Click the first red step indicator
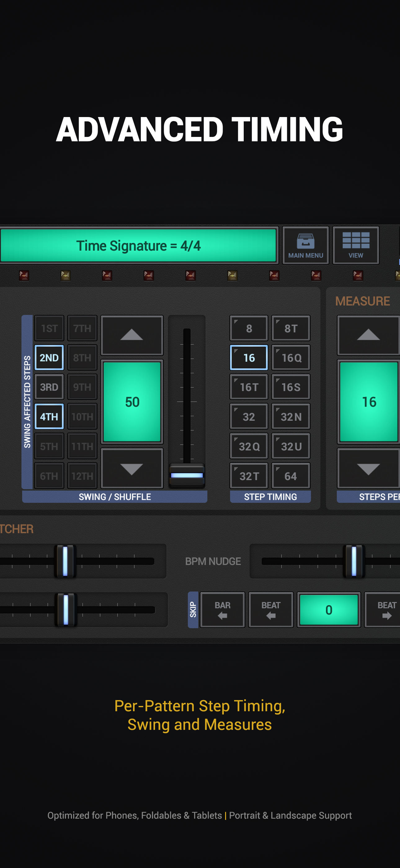 (x=24, y=276)
